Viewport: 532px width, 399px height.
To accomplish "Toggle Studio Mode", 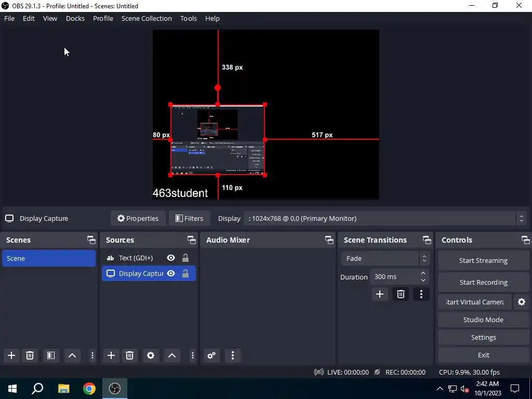I will point(483,320).
